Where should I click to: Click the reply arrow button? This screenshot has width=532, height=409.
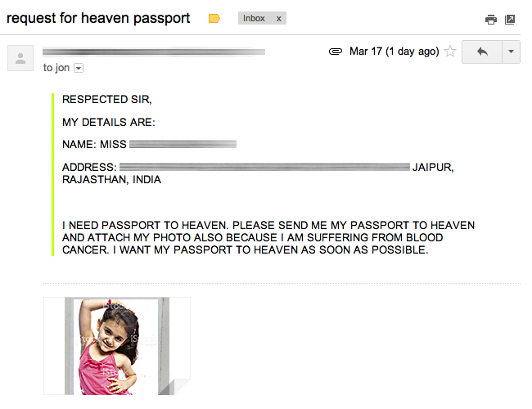[x=482, y=52]
